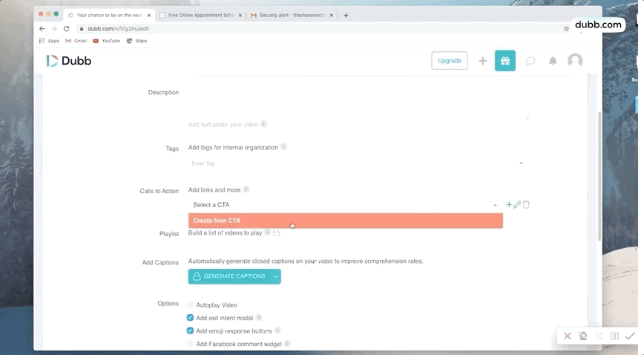The image size is (644, 355).
Task: Expand the Generate Captions dropdown arrow
Action: 275,276
